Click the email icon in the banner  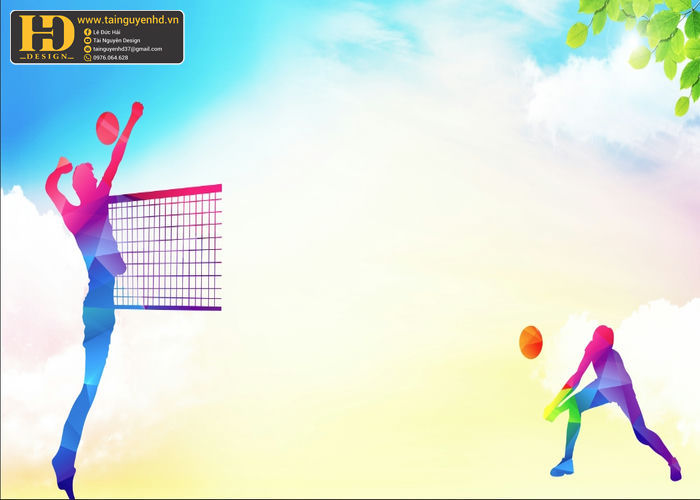click(88, 49)
